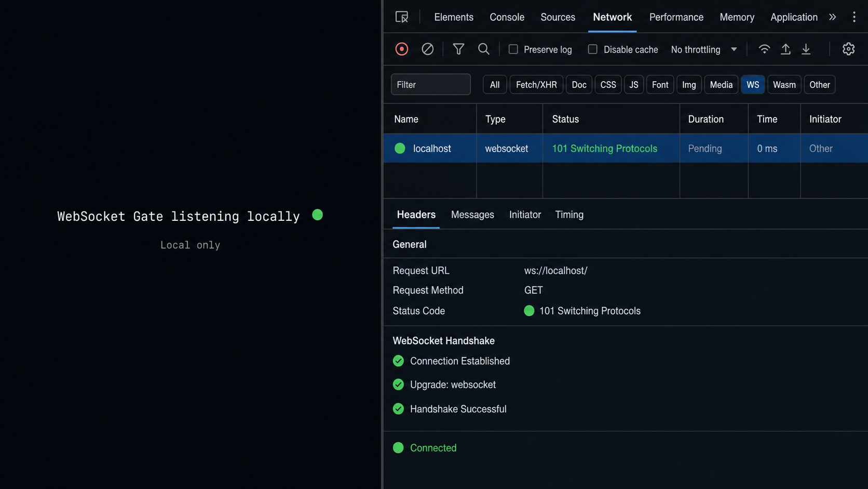Click green status dot beside localhost row
This screenshot has height=489, width=868.
click(x=400, y=148)
